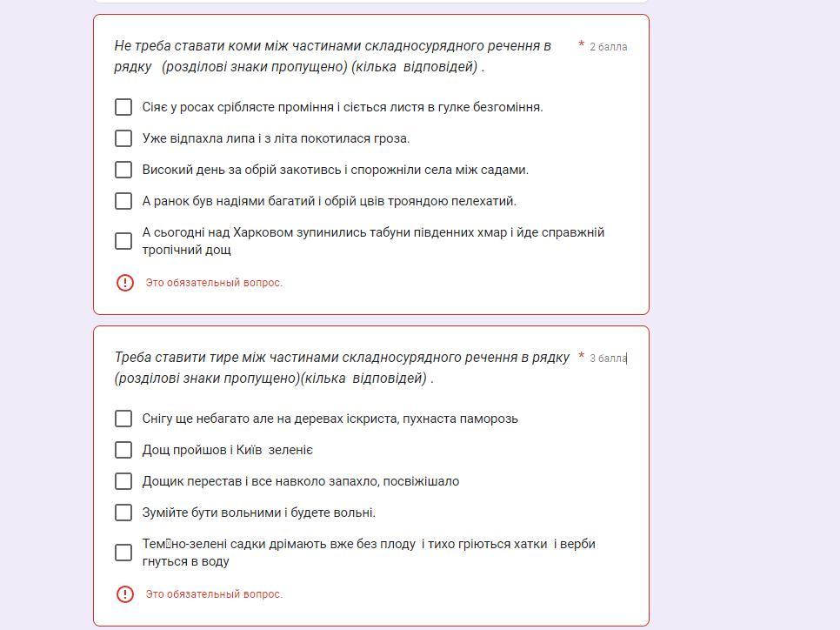The height and width of the screenshot is (630, 840).
Task: Click the red asterisk beside "3 балла"
Action: [x=581, y=356]
